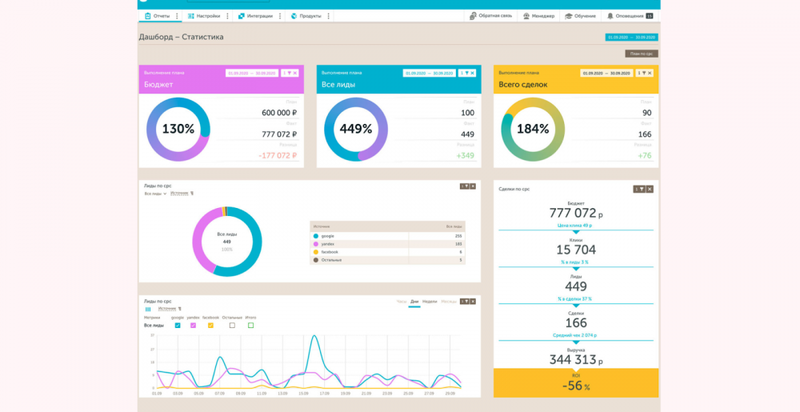800x412 pixels.
Task: Open Обратная связь feedback icon
Action: pyautogui.click(x=473, y=16)
